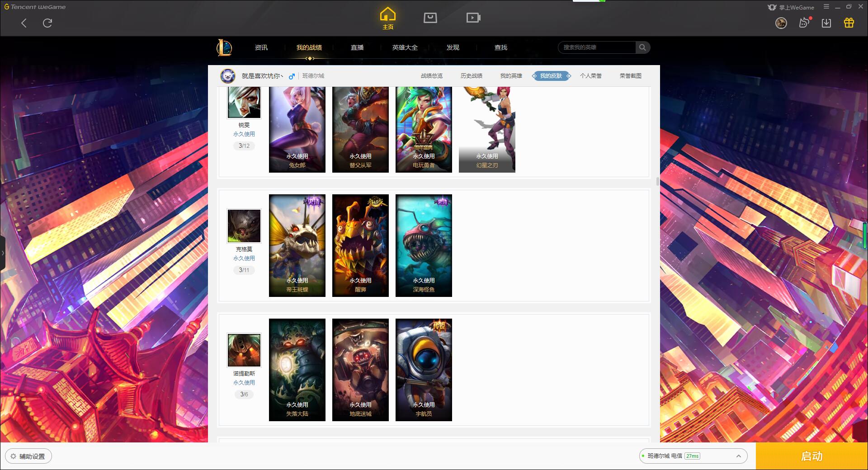Image resolution: width=868 pixels, height=470 pixels.
Task: Click the Tencent WeGame logo
Action: click(x=35, y=7)
